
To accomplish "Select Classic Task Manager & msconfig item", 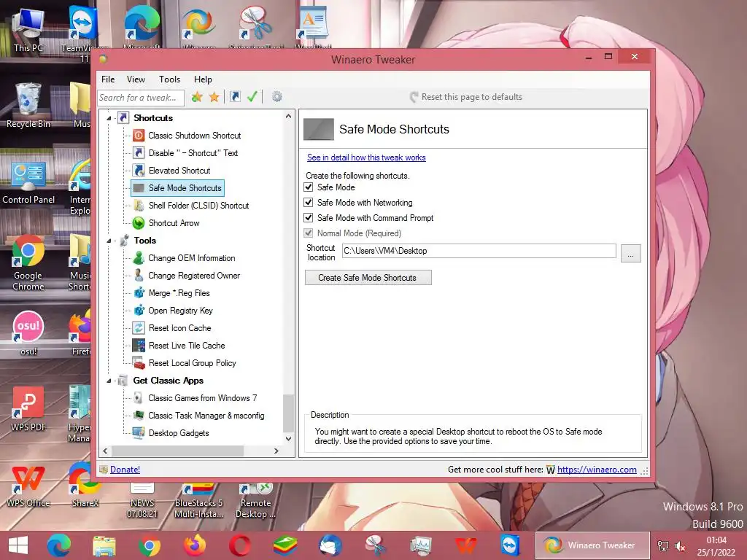I will 206,416.
